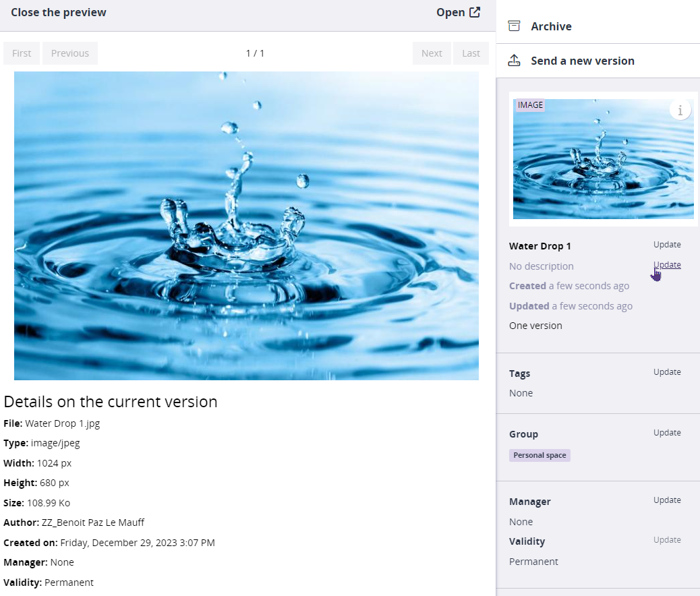Update the Water Drop 1 title
Viewport: 700px width, 596px height.
coord(667,245)
